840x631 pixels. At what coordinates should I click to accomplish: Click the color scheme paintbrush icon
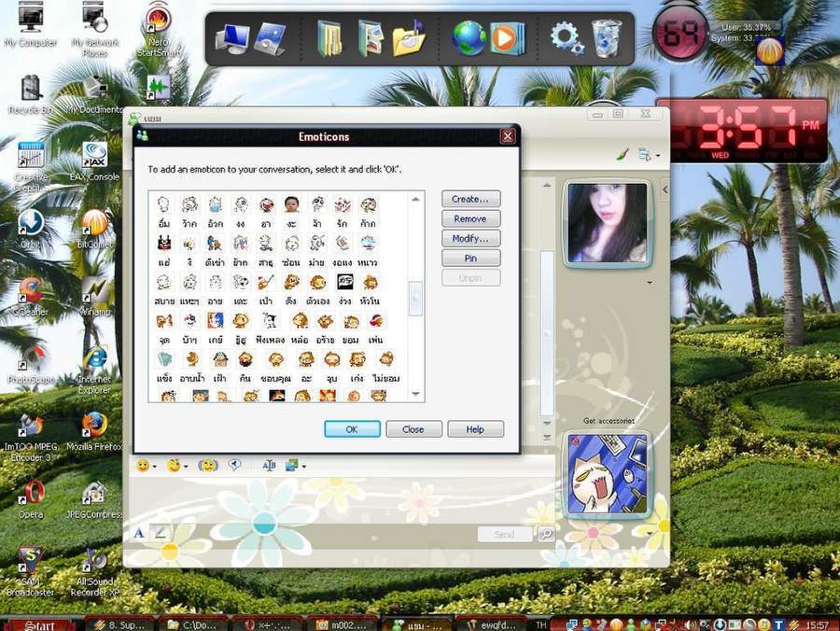(x=623, y=155)
